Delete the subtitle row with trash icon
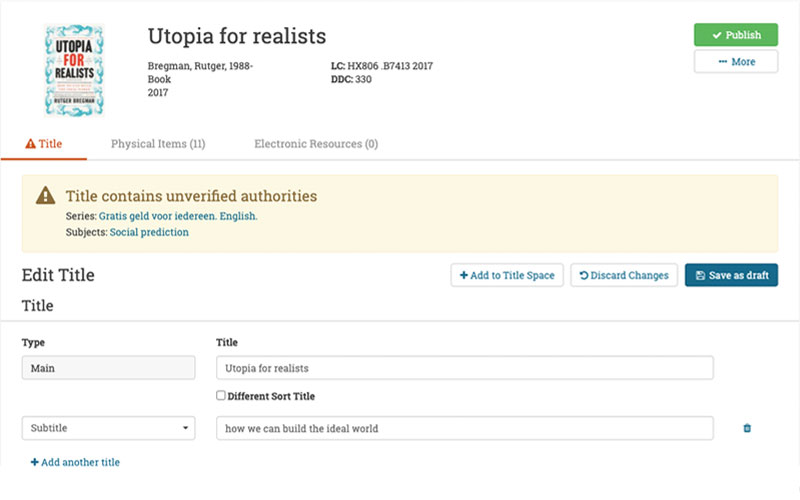Image resolution: width=800 pixels, height=500 pixels. [x=747, y=428]
